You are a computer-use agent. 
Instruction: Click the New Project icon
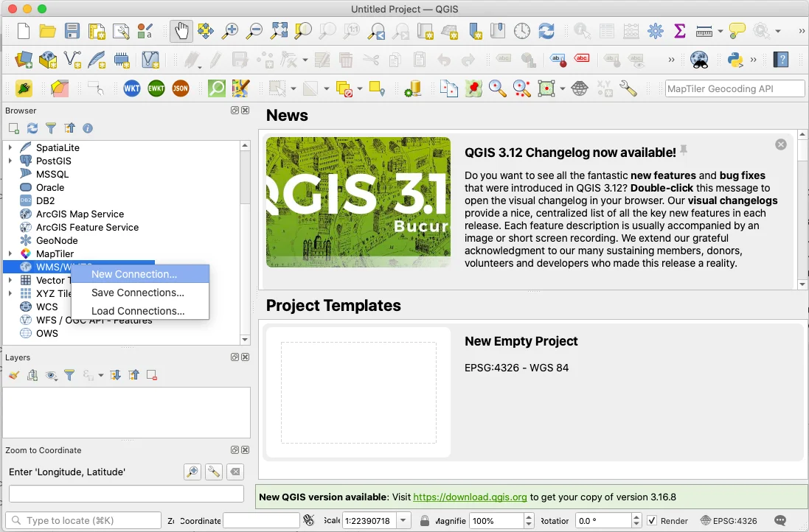click(x=23, y=31)
